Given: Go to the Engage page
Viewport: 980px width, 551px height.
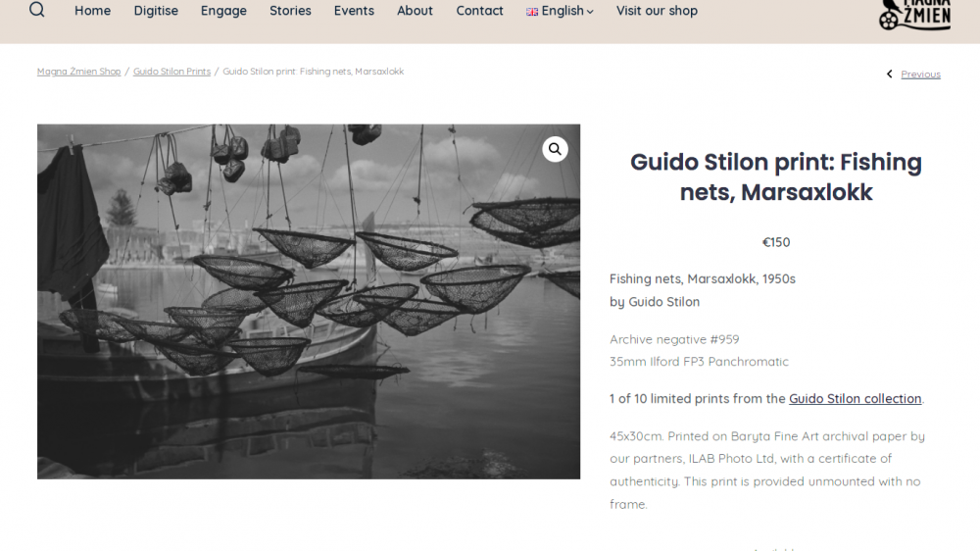Looking at the screenshot, I should pos(223,11).
